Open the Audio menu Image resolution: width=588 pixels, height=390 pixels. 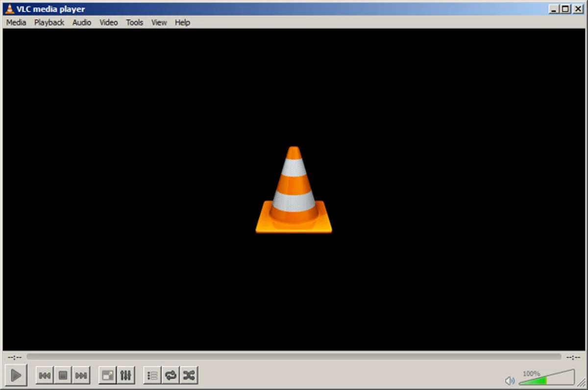[x=82, y=22]
